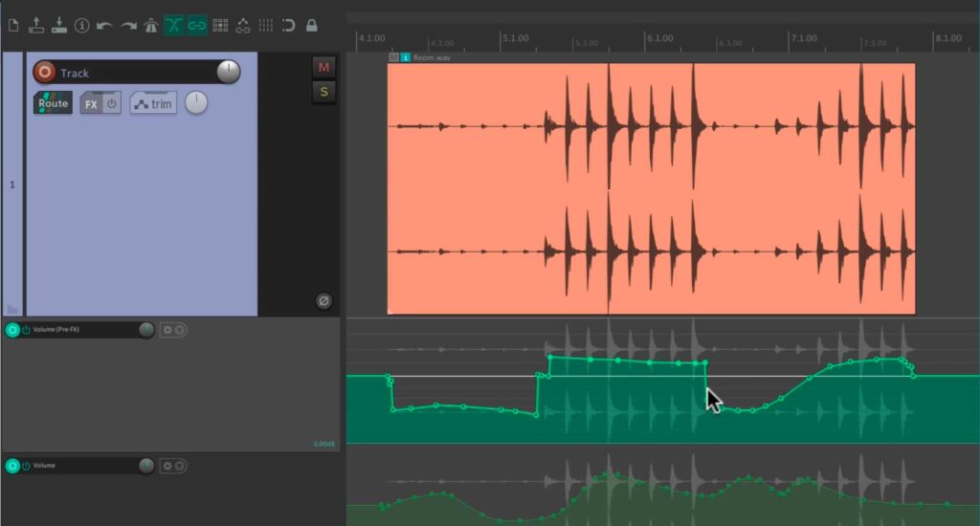This screenshot has height=526, width=980.
Task: Toggle the metronome icon
Action: tap(150, 26)
